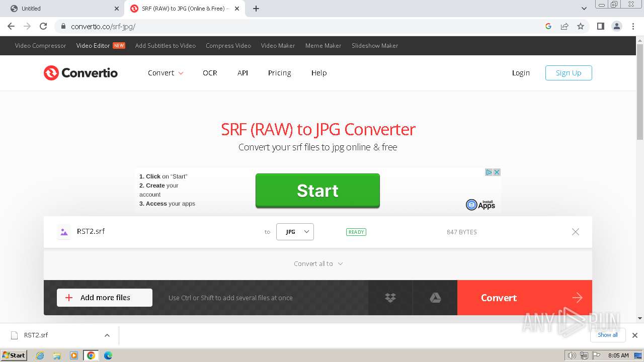
Task: Click the Convertio logo
Action: click(x=80, y=73)
